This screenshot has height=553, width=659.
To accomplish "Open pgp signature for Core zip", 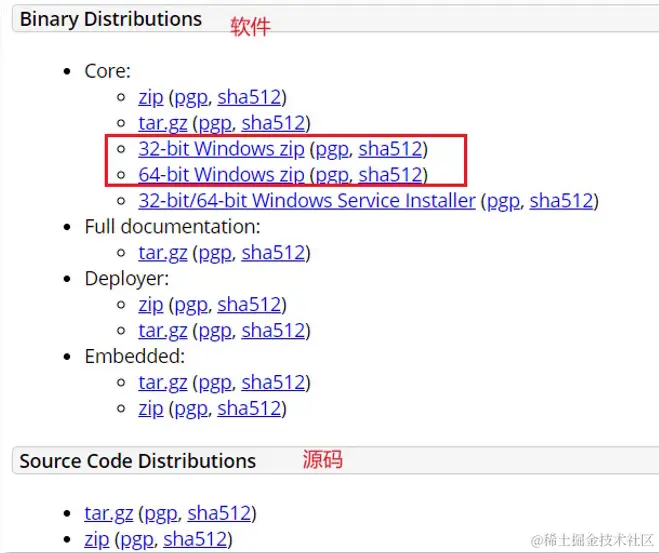I will (x=191, y=98).
